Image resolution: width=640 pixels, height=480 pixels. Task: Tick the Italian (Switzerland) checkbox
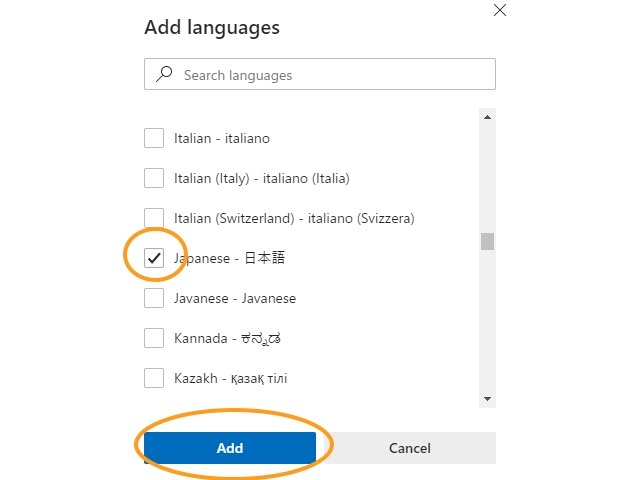pyautogui.click(x=154, y=218)
